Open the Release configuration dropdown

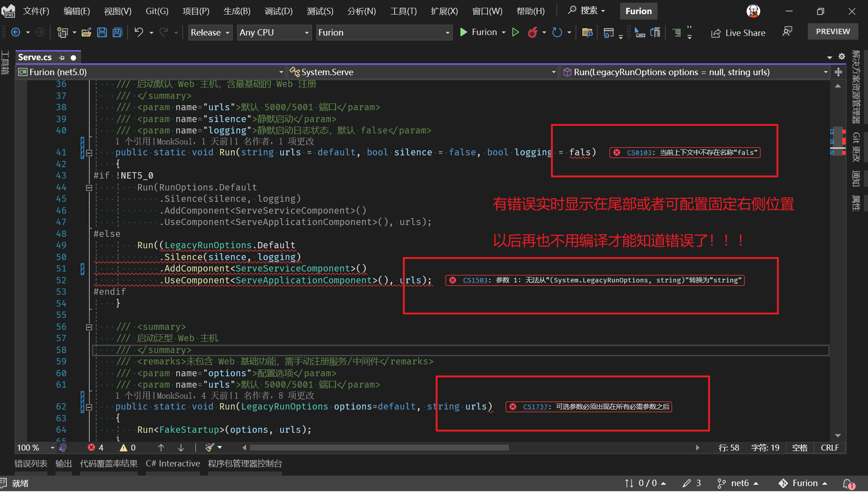(x=210, y=32)
